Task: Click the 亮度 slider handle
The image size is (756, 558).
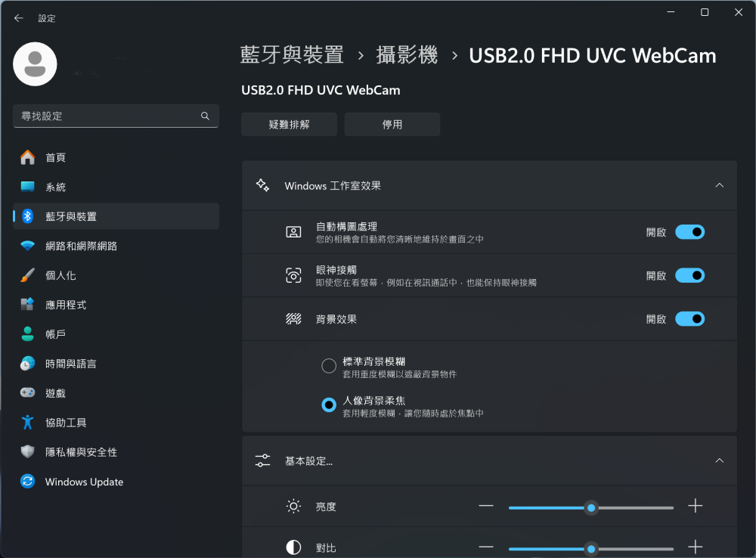Action: pos(591,507)
